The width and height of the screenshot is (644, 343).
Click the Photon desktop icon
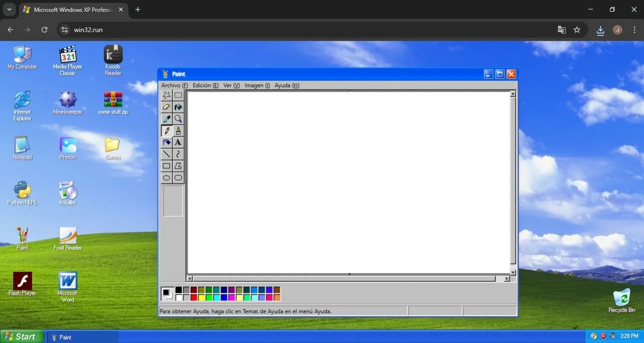point(67,148)
